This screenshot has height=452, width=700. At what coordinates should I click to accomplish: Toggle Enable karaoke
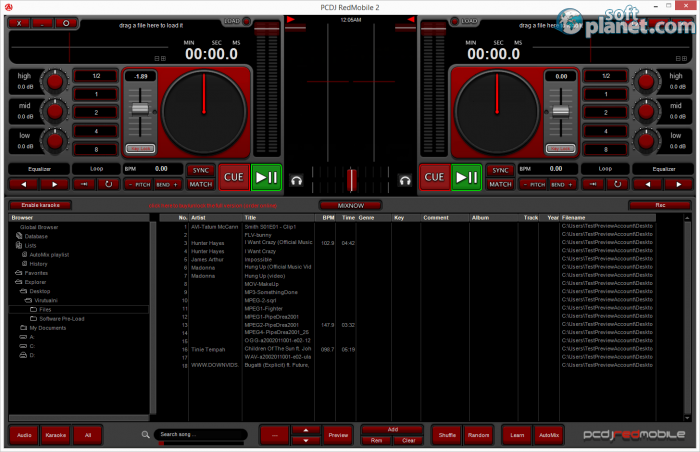pos(40,205)
